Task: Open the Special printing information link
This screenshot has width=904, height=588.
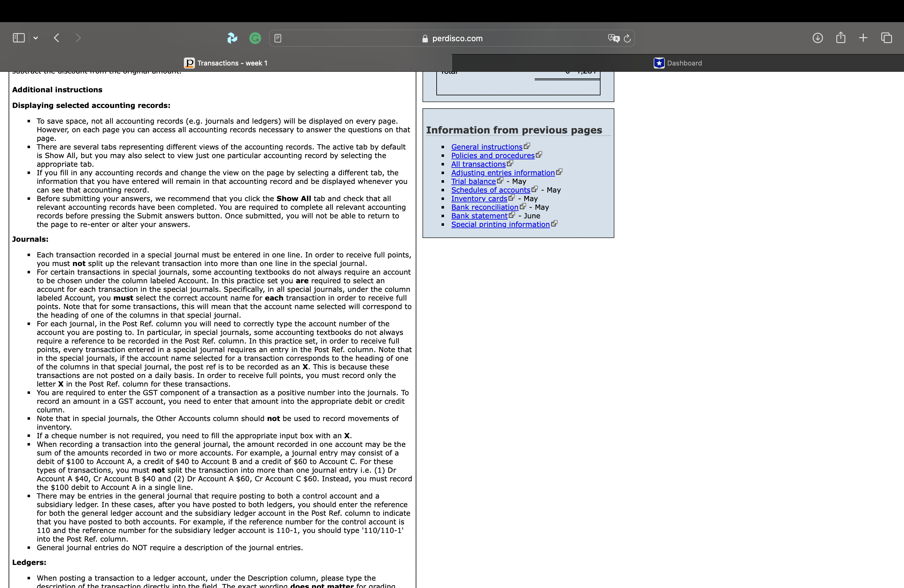Action: pos(500,224)
